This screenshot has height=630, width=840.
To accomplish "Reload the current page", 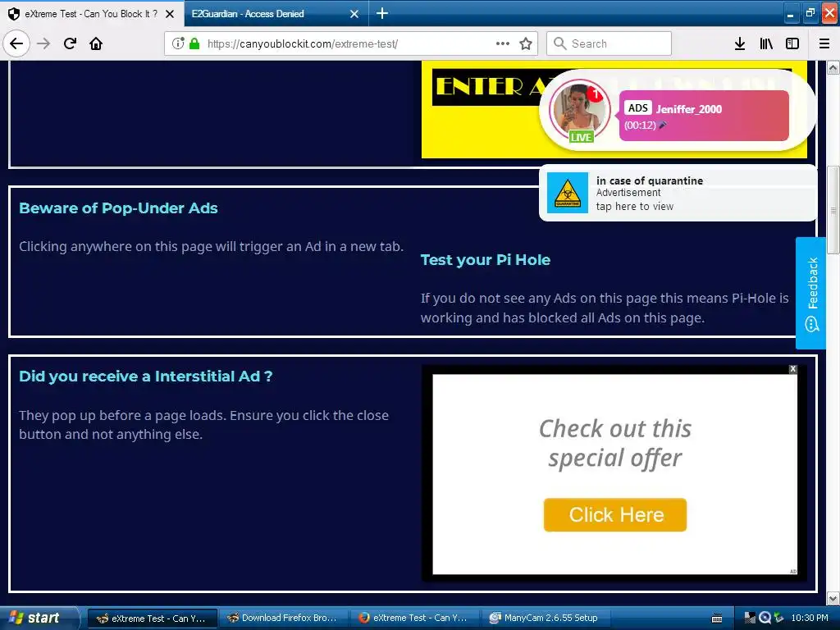I will click(x=70, y=43).
